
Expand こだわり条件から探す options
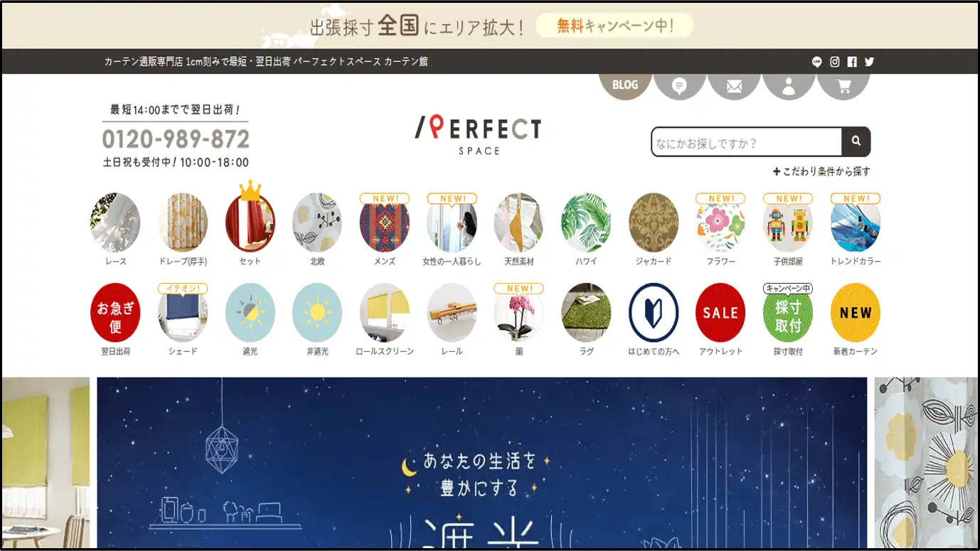821,171
